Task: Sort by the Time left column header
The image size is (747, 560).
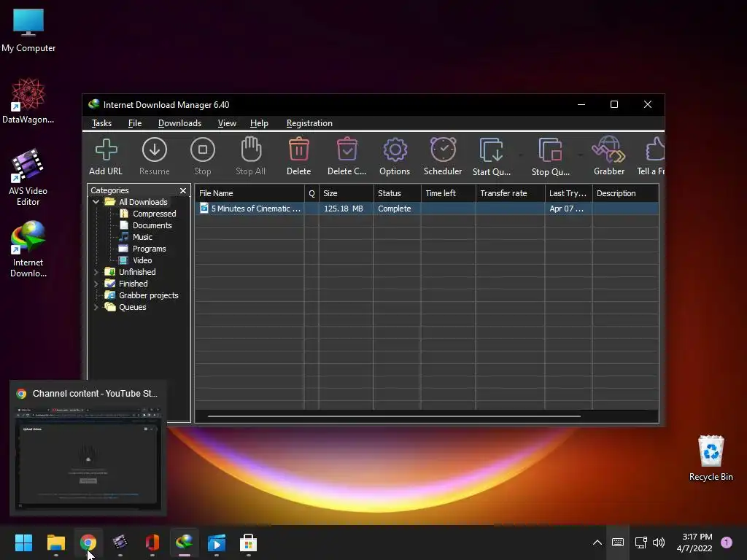Action: [449, 193]
